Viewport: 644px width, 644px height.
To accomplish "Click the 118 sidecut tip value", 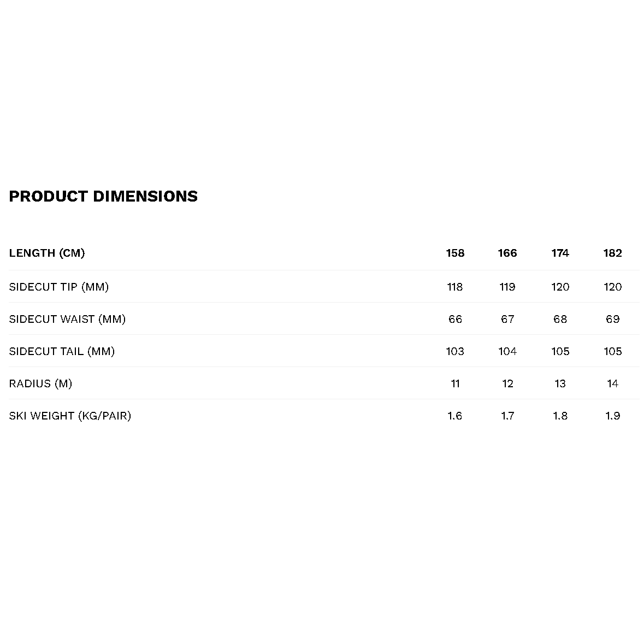I will (455, 287).
